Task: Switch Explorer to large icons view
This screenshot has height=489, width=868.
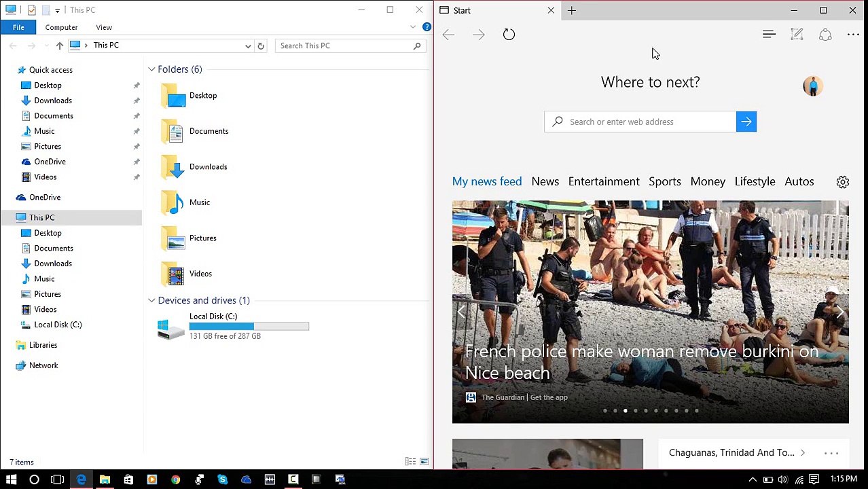Action: [x=424, y=462]
